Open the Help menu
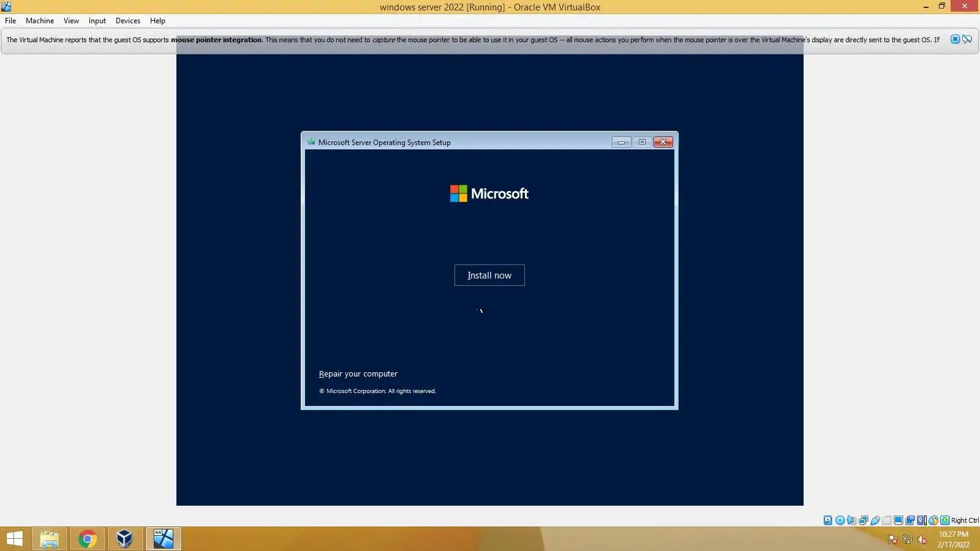This screenshot has width=980, height=551. [157, 21]
